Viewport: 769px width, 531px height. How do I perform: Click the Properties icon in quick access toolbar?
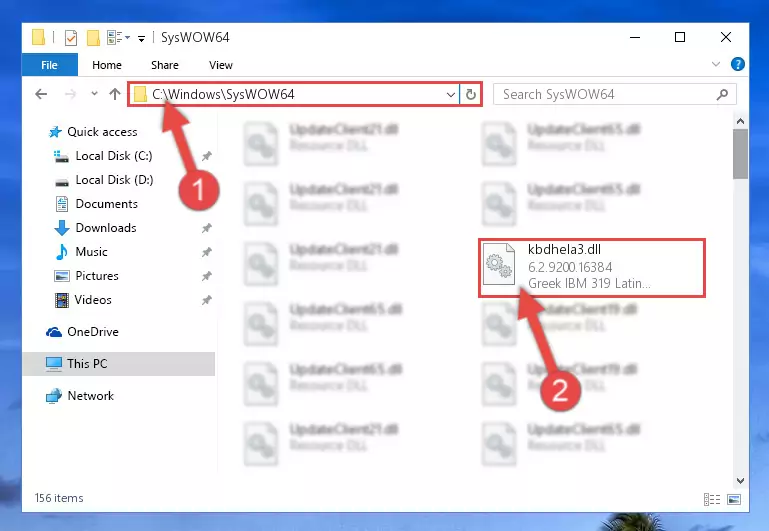71,38
